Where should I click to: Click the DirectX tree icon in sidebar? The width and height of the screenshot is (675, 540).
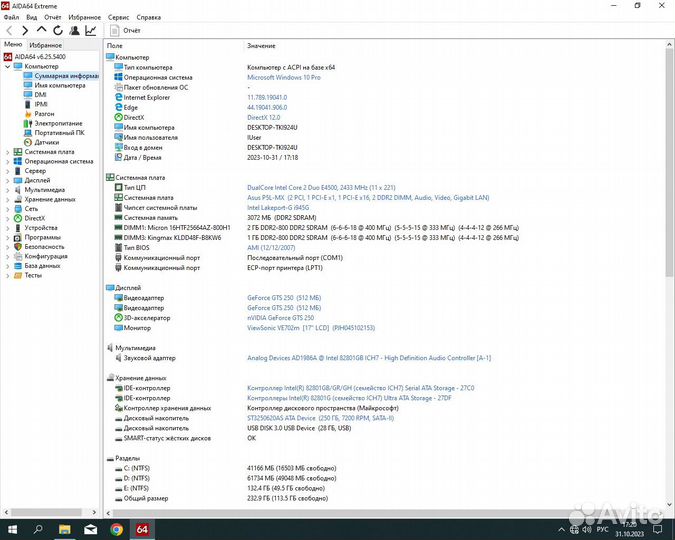[x=18, y=218]
